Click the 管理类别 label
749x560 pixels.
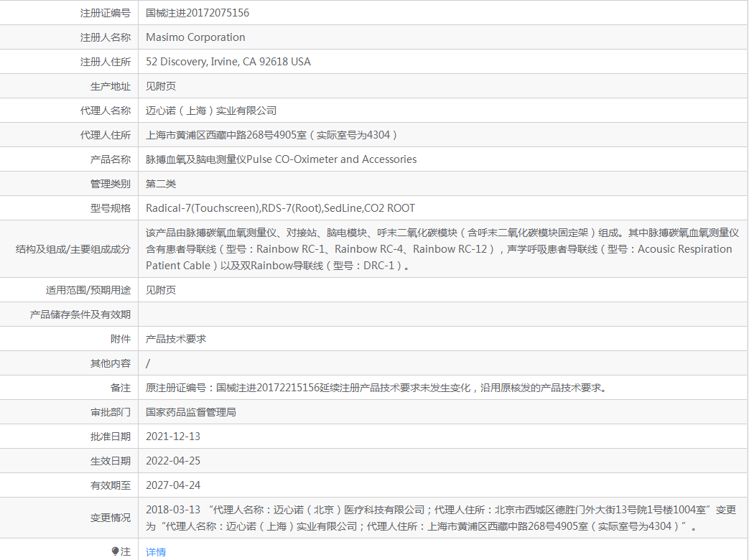click(x=111, y=184)
